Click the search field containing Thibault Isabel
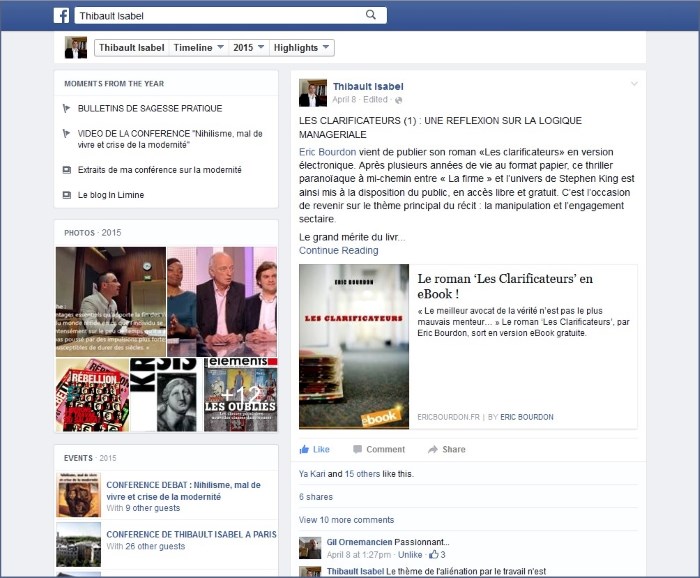 click(230, 16)
